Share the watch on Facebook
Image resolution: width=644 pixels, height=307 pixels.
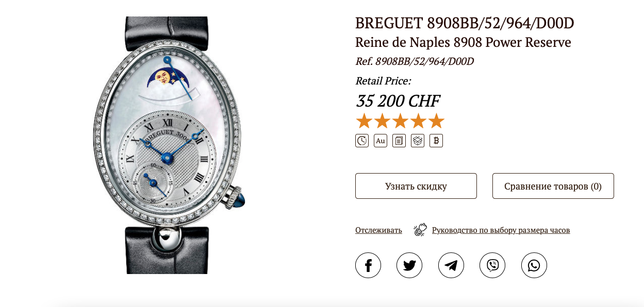point(368,265)
